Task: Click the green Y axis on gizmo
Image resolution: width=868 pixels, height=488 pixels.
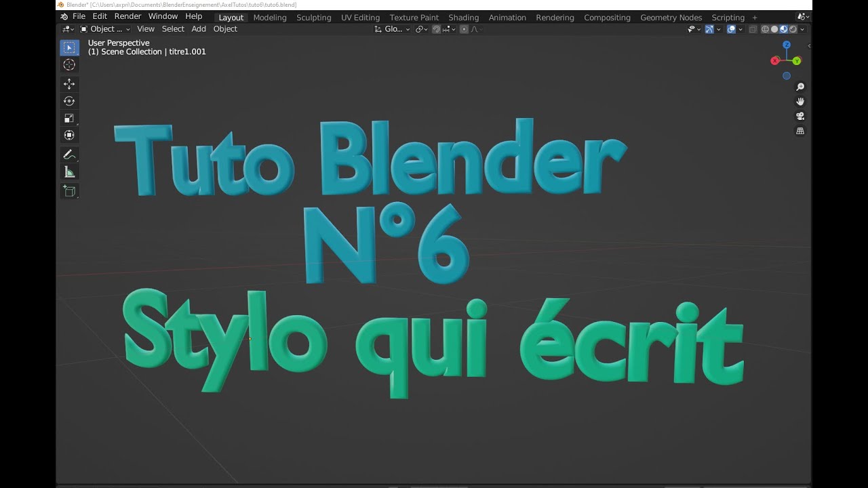Action: point(797,61)
